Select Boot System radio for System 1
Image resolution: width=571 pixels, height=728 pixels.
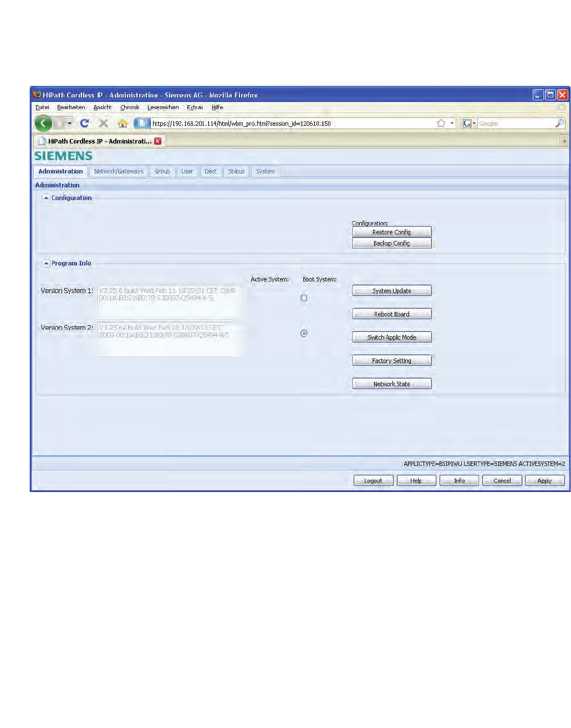304,298
